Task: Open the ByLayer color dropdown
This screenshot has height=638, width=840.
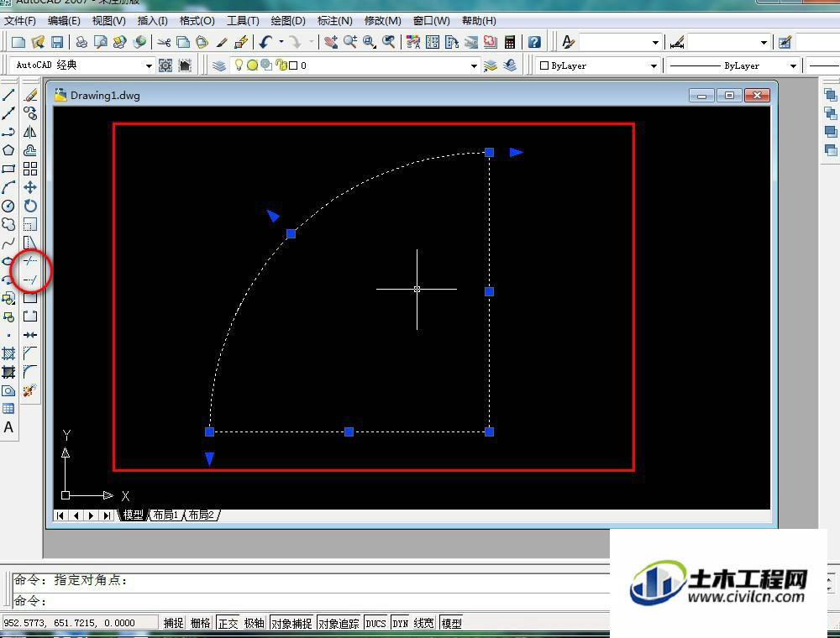Action: 653,65
